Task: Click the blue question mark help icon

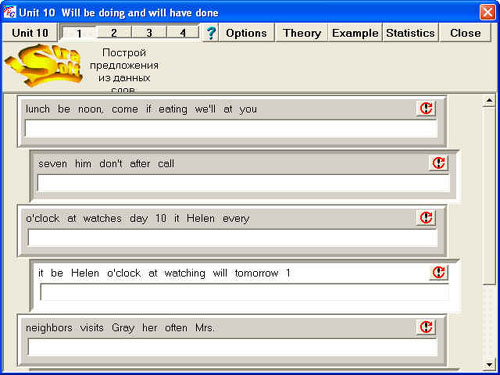Action: pyautogui.click(x=211, y=33)
